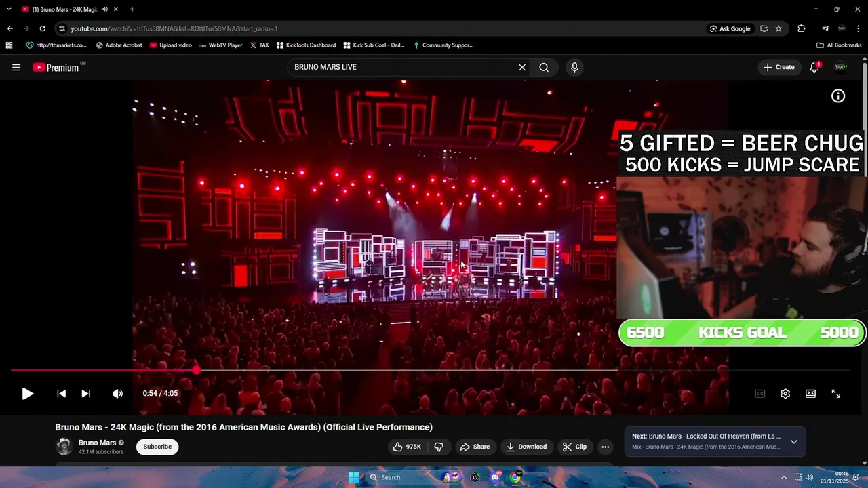This screenshot has height=488, width=868.
Task: Open KickTools Dashboard bookmark
Action: [305, 45]
